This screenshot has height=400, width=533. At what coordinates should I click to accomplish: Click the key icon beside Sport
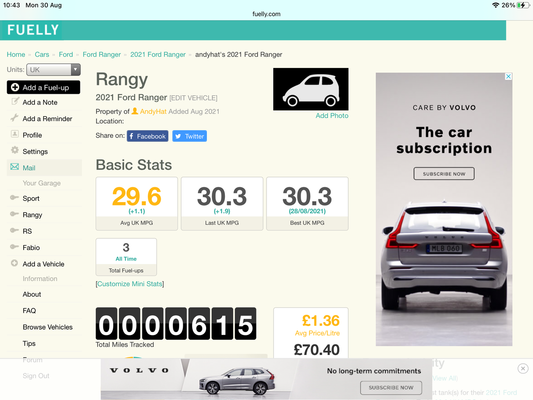(x=14, y=197)
